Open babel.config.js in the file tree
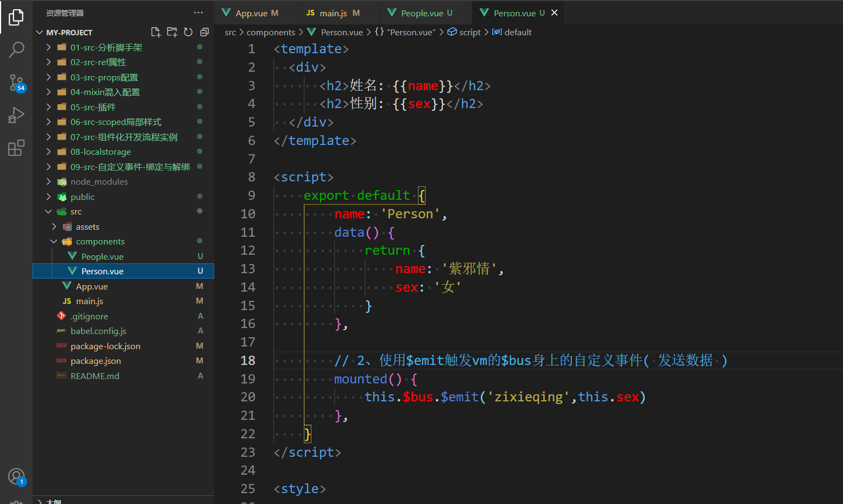This screenshot has width=843, height=504. [123, 331]
